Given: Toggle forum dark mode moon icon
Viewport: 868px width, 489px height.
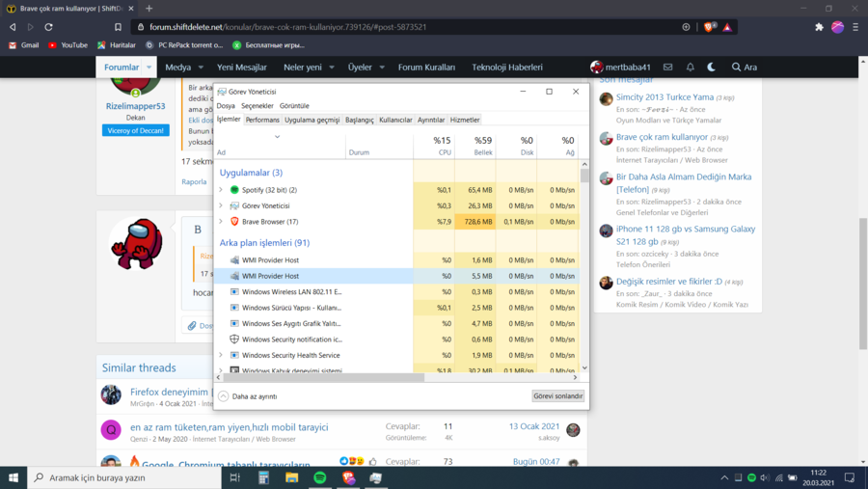Looking at the screenshot, I should pyautogui.click(x=712, y=67).
